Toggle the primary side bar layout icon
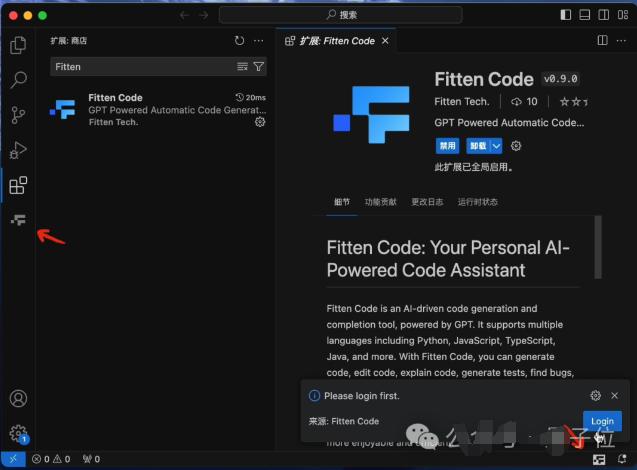The image size is (637, 470). click(x=566, y=15)
